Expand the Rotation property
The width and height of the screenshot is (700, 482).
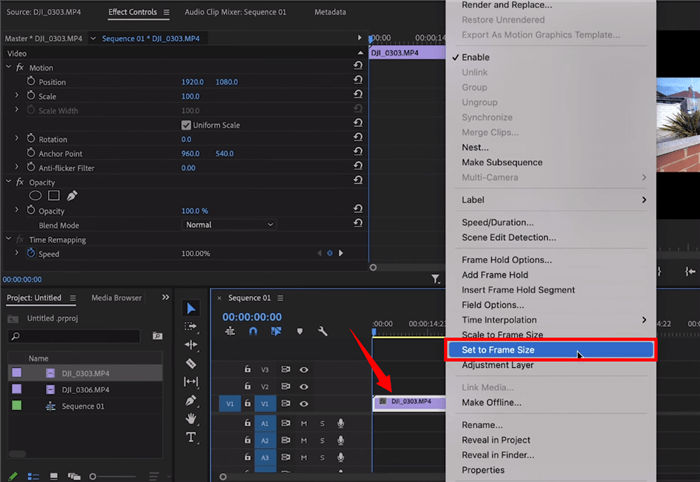(17, 139)
